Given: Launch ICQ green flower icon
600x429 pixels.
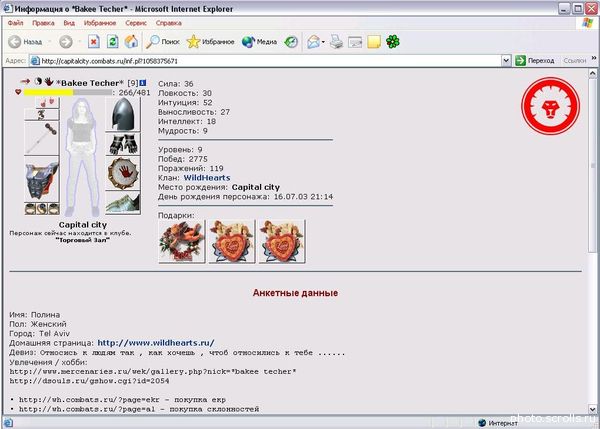Looking at the screenshot, I should [x=393, y=42].
